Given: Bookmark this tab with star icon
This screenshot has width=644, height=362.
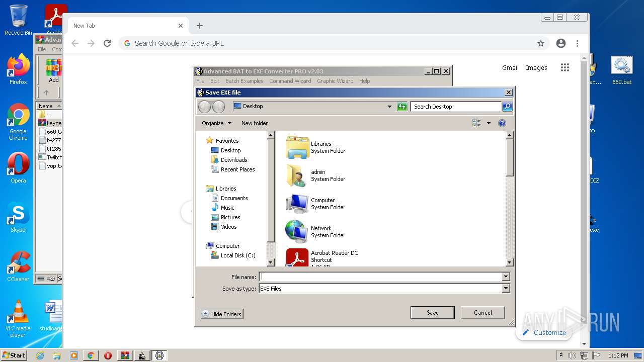Looking at the screenshot, I should click(541, 43).
